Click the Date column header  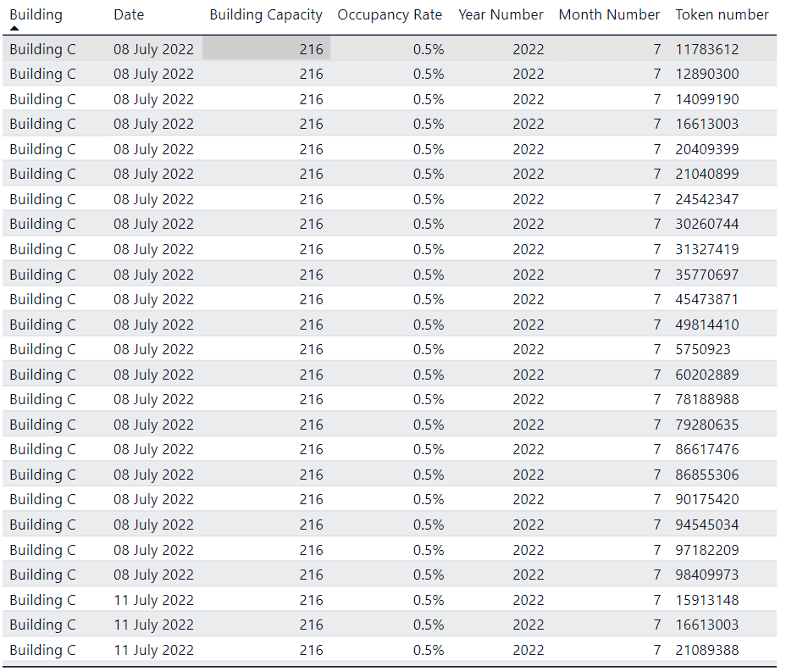129,15
